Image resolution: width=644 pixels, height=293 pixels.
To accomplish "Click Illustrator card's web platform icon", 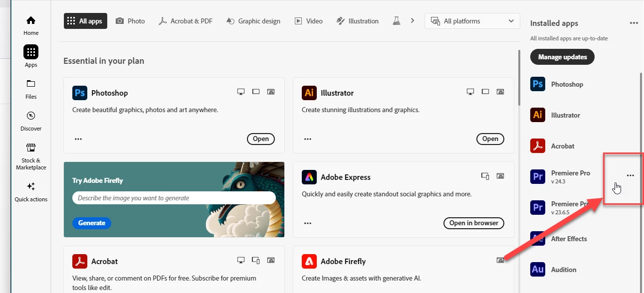I will (500, 92).
